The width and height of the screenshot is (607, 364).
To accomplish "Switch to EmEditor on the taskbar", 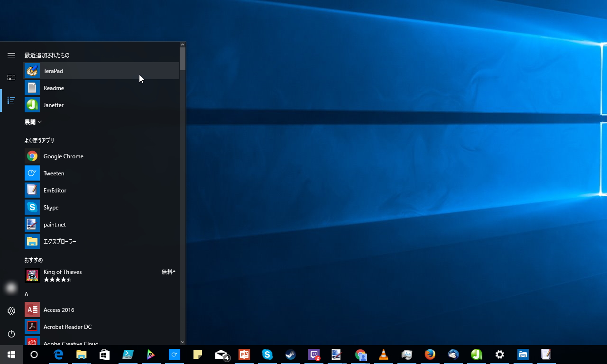I will pyautogui.click(x=546, y=355).
